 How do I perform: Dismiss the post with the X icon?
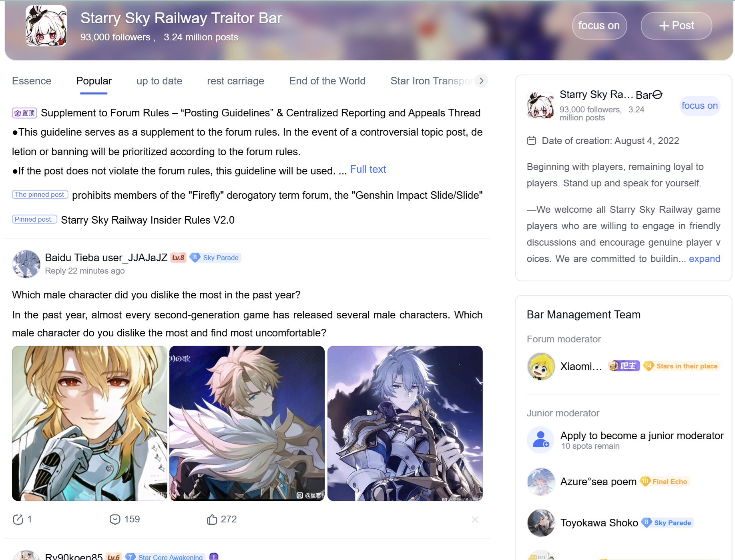pos(475,519)
